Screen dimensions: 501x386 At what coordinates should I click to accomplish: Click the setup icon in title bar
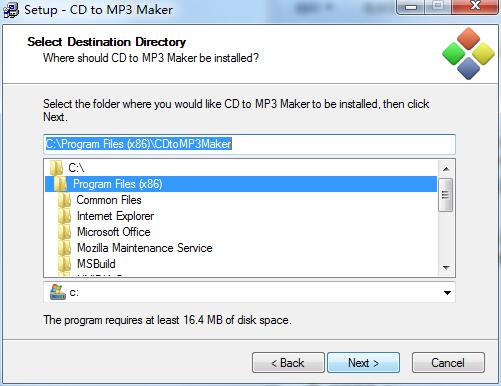11,9
